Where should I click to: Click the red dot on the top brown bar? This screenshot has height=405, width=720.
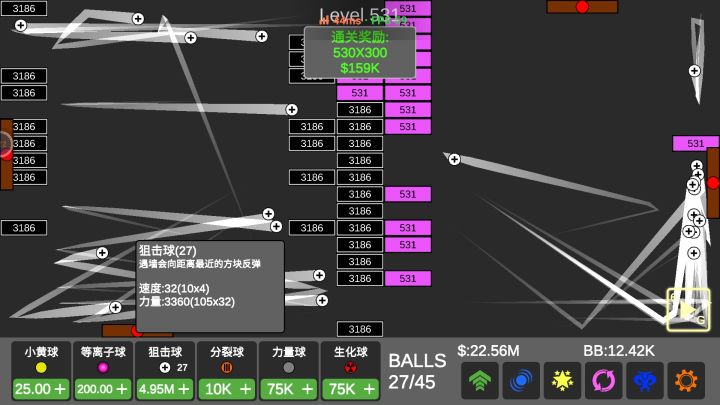(582, 7)
